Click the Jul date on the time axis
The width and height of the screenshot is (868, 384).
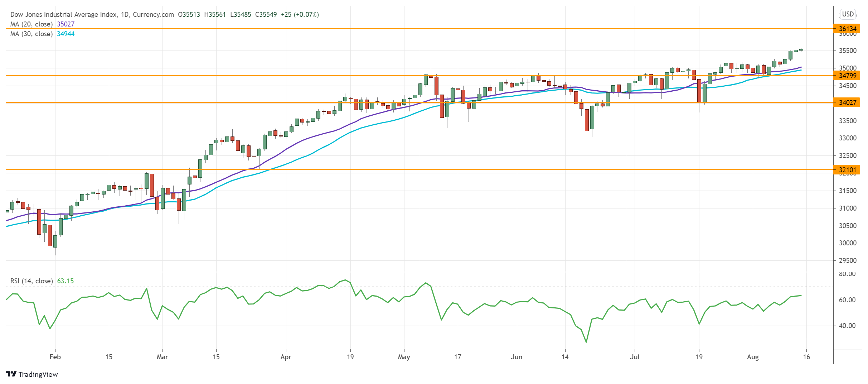coord(635,357)
